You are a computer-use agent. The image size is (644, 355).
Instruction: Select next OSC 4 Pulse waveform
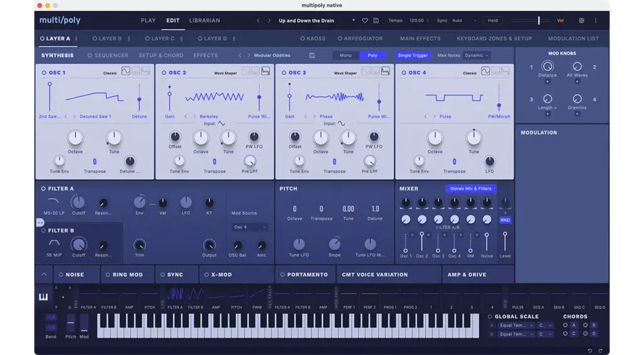point(434,117)
